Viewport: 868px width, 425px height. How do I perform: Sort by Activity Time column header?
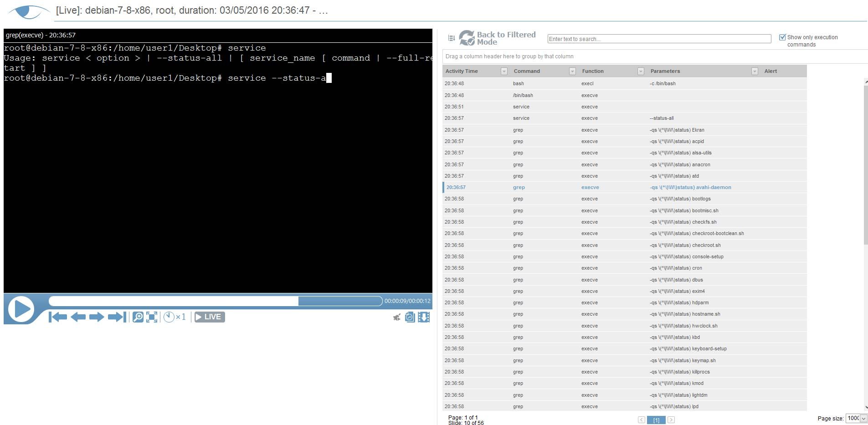(462, 71)
